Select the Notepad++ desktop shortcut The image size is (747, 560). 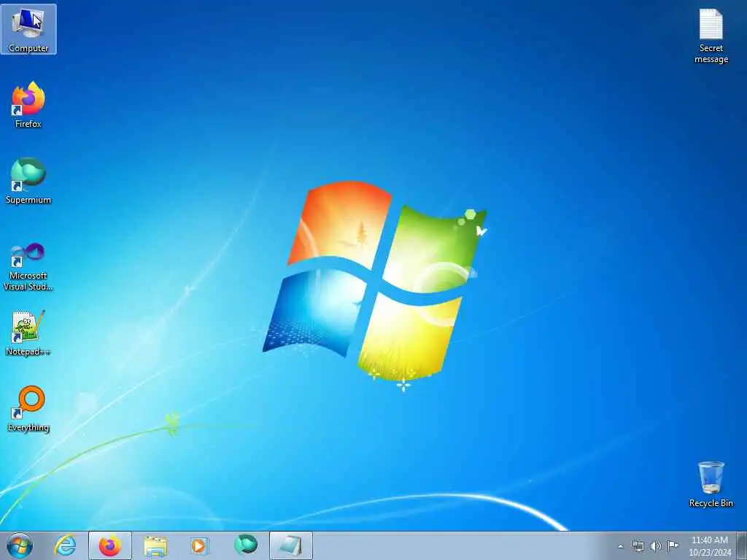(x=28, y=332)
